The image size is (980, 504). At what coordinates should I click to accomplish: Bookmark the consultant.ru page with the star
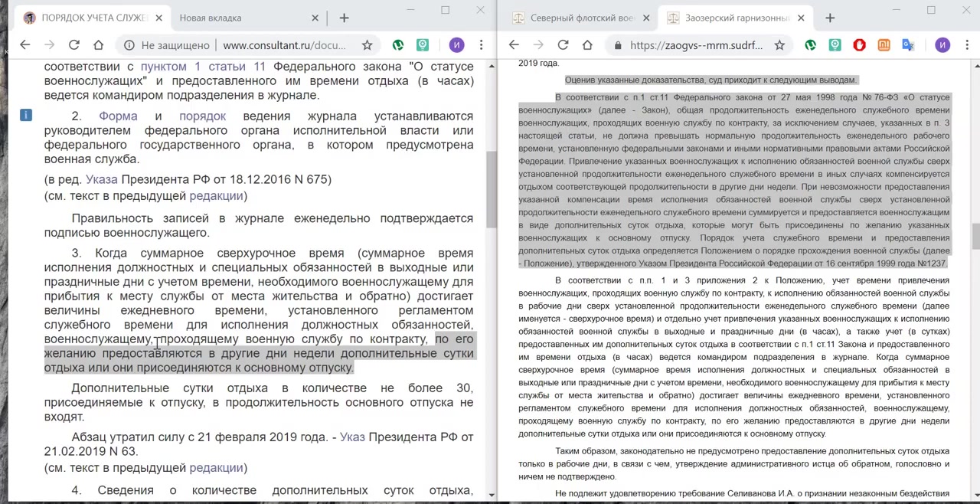point(367,45)
